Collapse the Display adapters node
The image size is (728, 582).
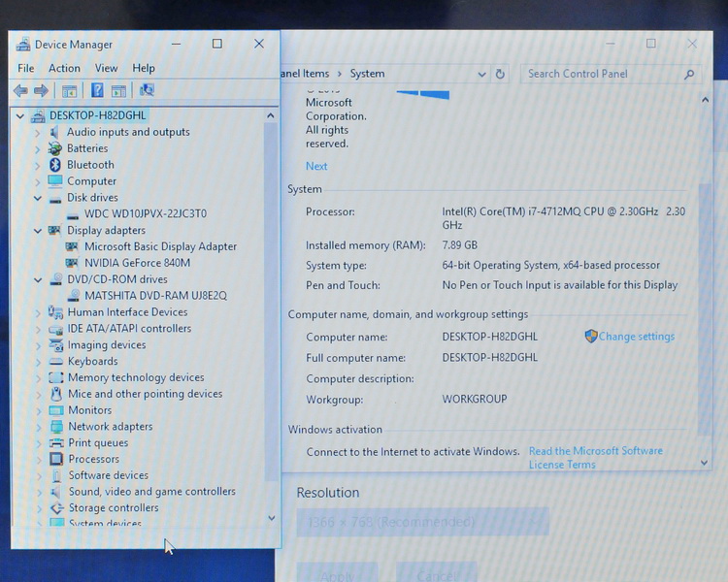pos(38,231)
